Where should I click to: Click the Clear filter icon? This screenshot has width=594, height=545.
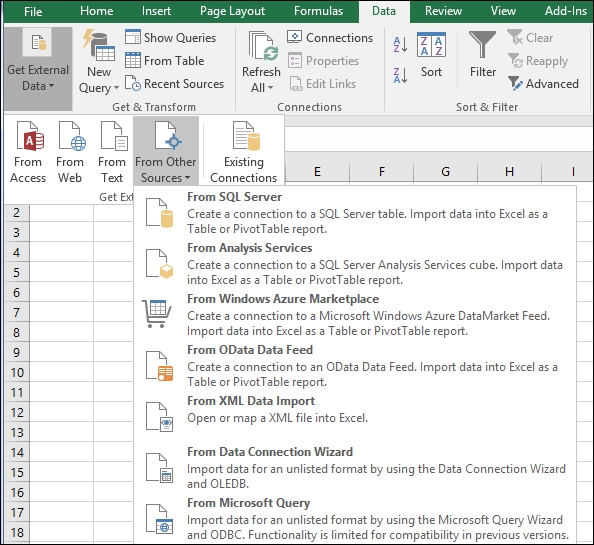515,37
